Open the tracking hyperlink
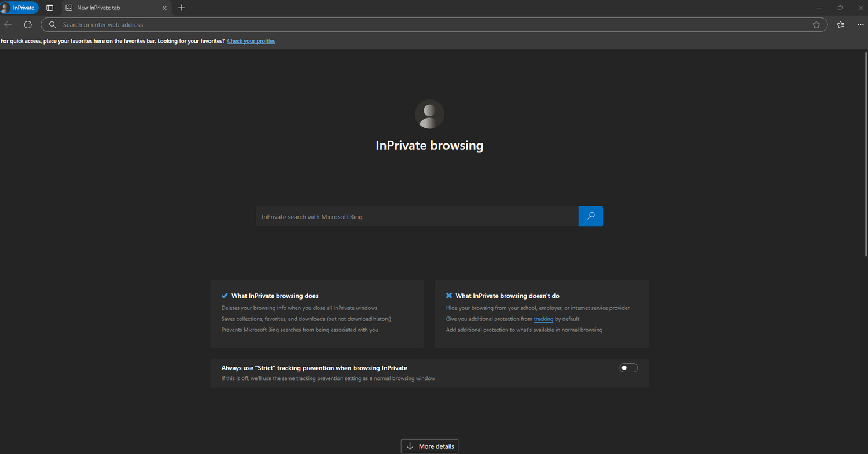The width and height of the screenshot is (868, 454). click(x=543, y=319)
